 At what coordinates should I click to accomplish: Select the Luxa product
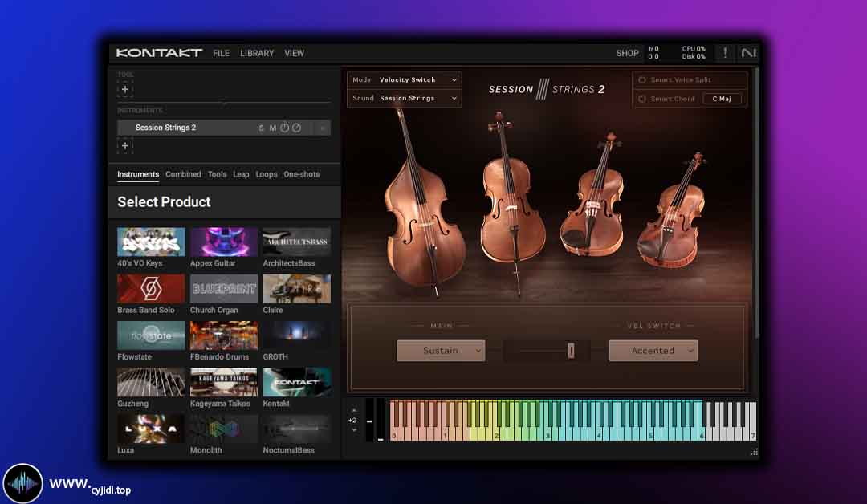(x=151, y=435)
